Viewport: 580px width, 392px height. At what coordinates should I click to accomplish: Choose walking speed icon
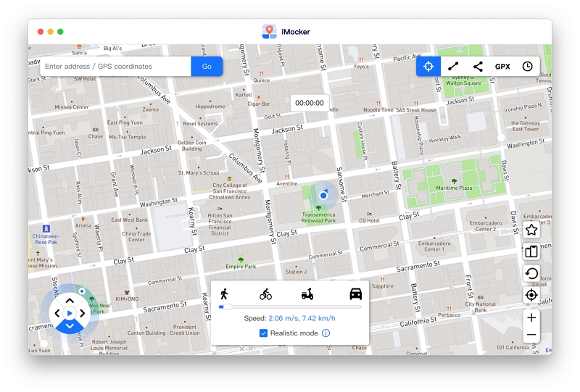pyautogui.click(x=224, y=294)
